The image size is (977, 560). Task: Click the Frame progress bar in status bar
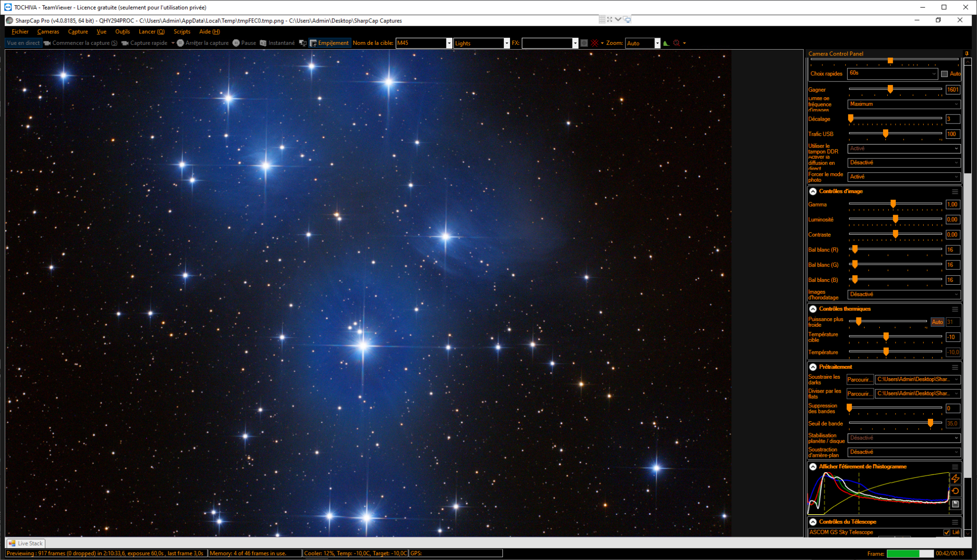(910, 553)
